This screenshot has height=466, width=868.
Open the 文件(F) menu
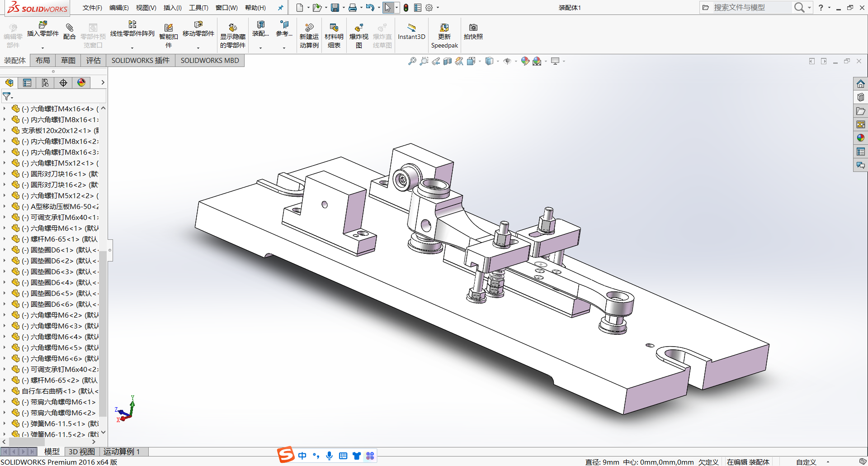(92, 8)
